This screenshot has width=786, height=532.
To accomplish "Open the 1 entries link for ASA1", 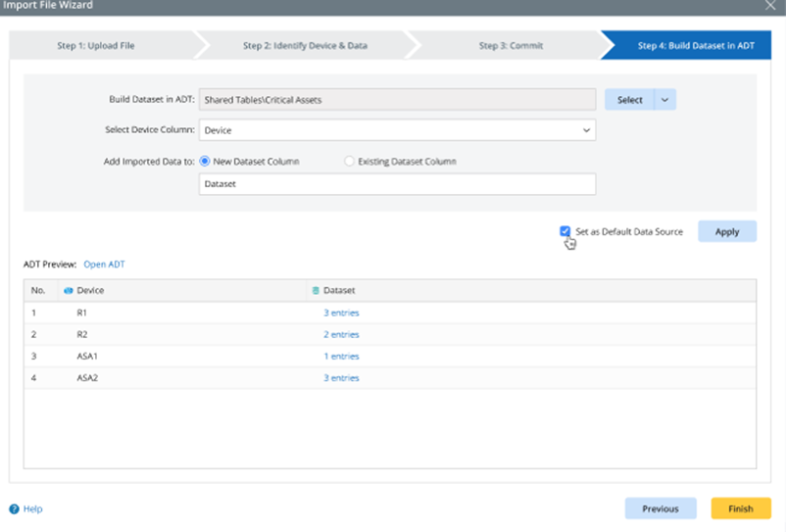I will 341,357.
